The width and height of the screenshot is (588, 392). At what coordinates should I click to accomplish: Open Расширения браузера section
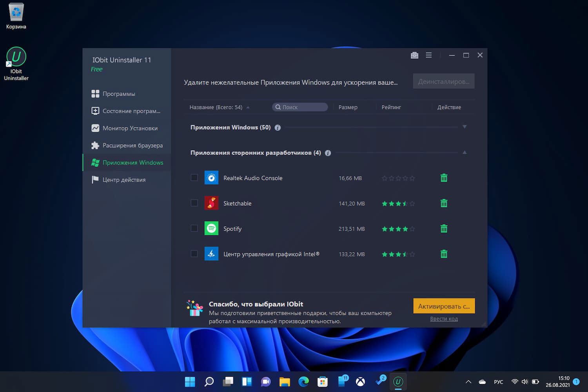coord(127,145)
